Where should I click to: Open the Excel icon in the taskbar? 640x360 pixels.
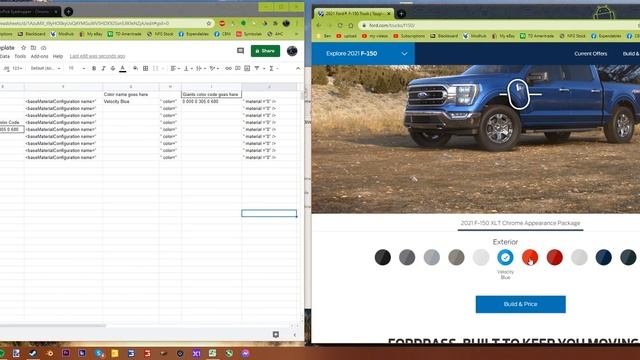[x=213, y=353]
